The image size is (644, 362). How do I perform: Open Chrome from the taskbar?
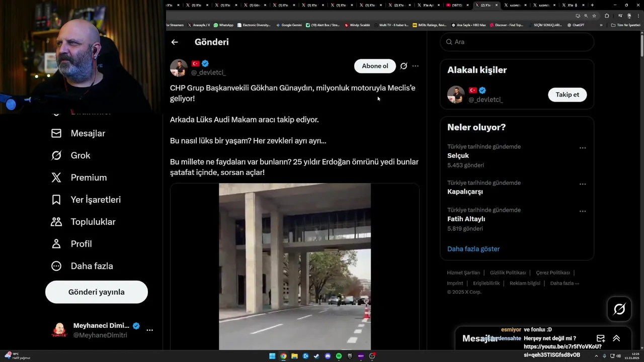(x=284, y=356)
